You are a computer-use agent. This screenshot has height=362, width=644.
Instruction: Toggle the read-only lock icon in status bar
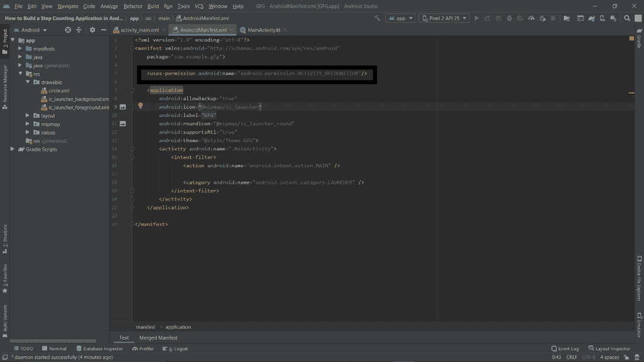point(627,357)
